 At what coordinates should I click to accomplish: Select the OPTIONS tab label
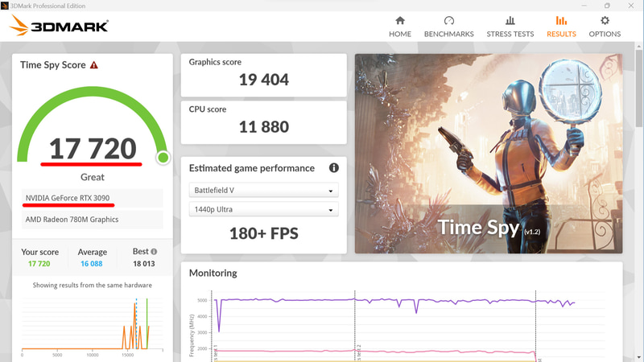605,34
